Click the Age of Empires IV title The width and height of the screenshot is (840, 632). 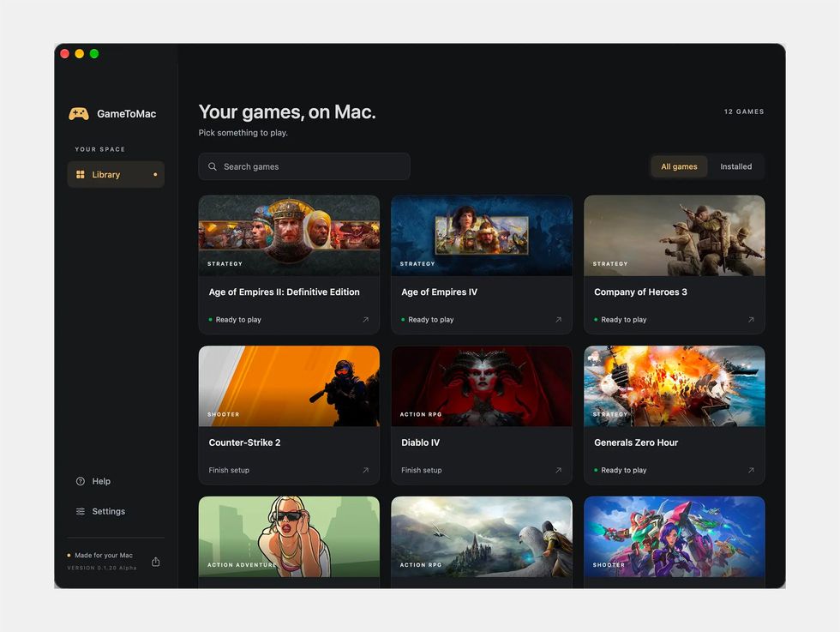[x=439, y=292]
